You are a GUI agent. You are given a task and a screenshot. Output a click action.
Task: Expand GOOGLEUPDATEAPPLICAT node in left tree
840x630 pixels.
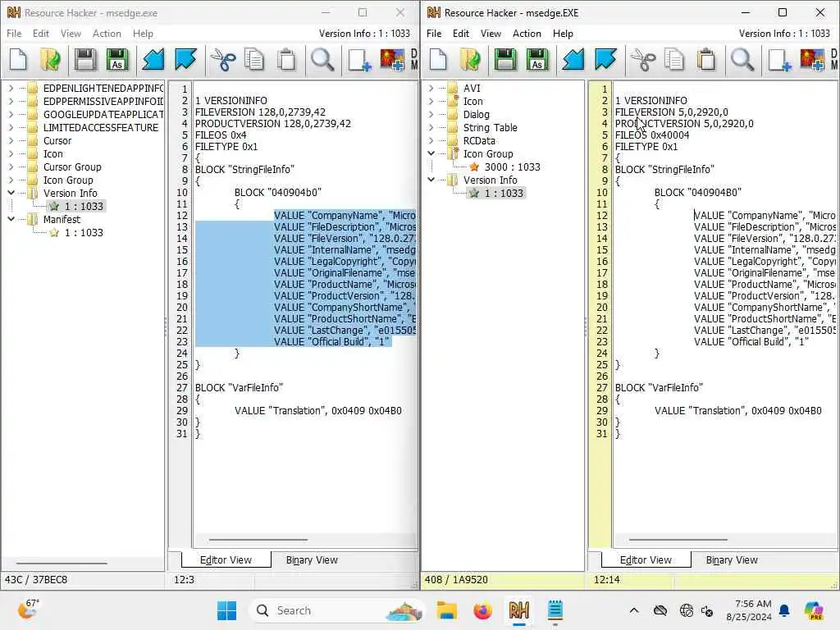(11, 114)
